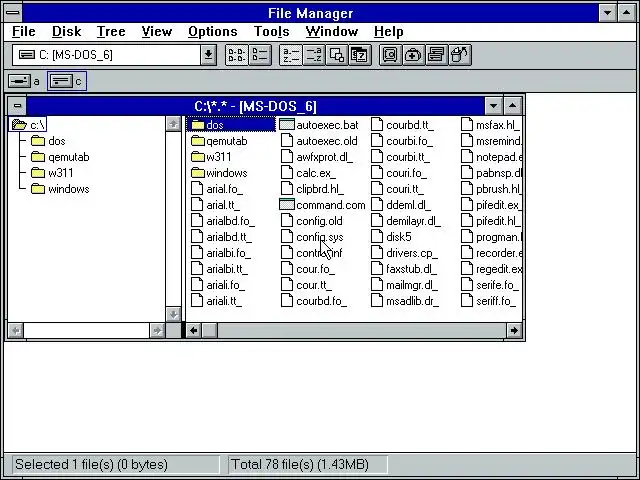Select the msadlib.dr_ file
The width and height of the screenshot is (640, 480).
pos(405,301)
